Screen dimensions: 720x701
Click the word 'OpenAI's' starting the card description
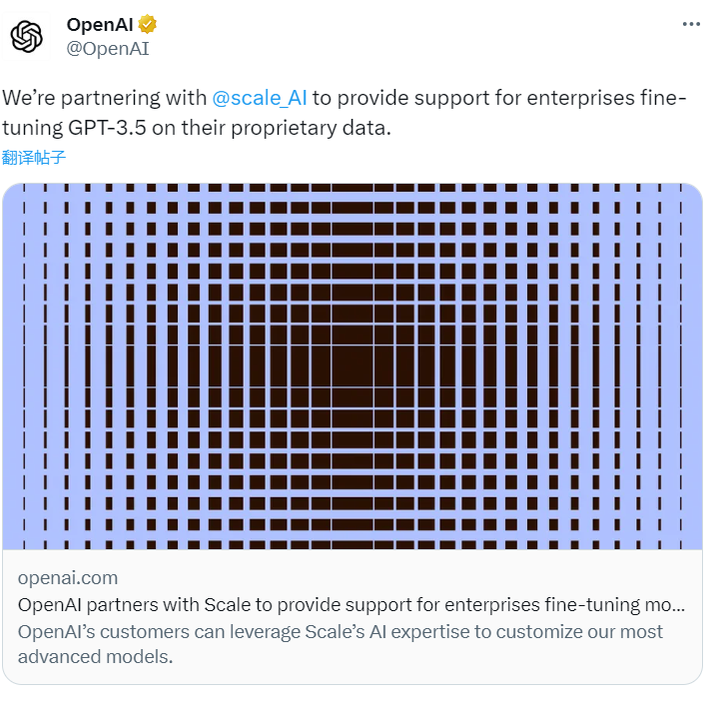coord(56,632)
